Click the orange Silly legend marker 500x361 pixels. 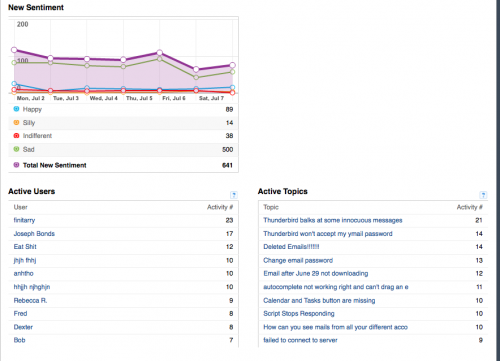pyautogui.click(x=16, y=122)
